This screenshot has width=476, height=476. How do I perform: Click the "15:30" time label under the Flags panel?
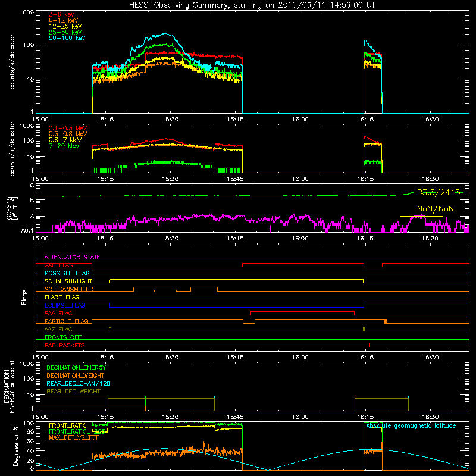[170, 358]
